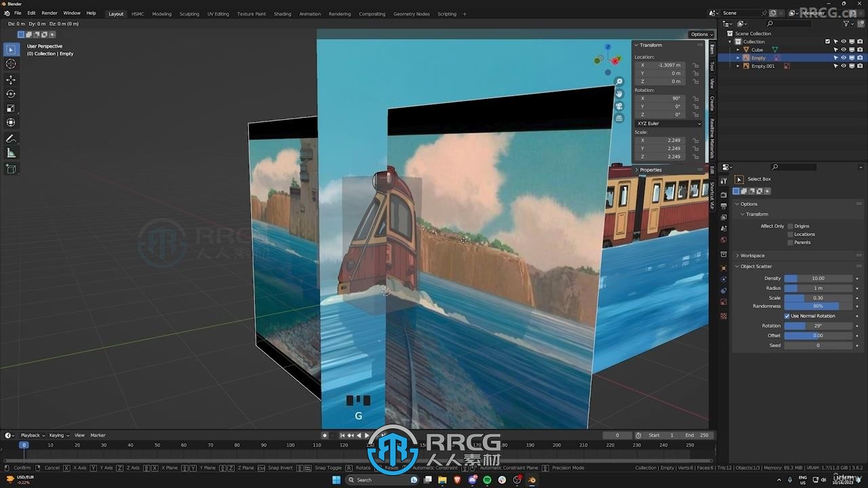Collapse the Object Scatter panel
Viewport: 868px width, 488px height.
(738, 266)
